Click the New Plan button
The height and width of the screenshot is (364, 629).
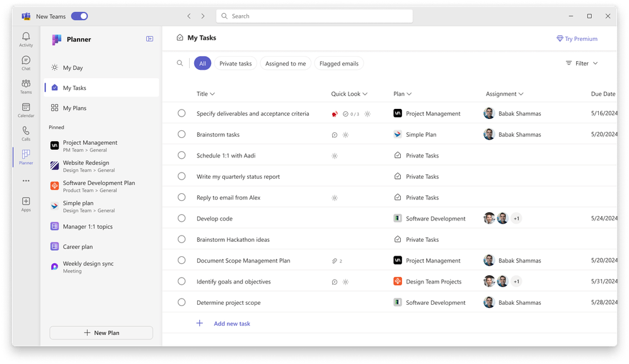click(x=101, y=333)
